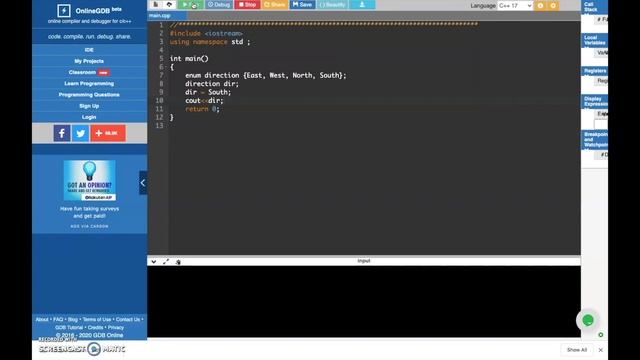Expand the Registers panel header
640x360 pixels.
tap(595, 71)
